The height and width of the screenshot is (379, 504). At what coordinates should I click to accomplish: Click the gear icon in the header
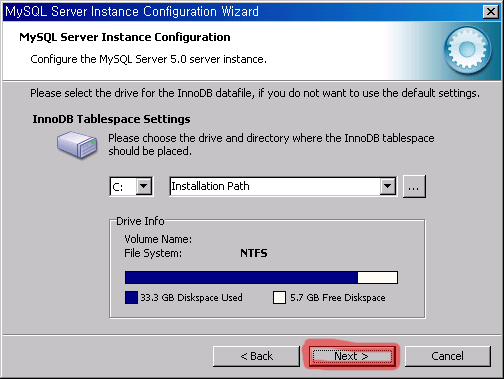467,50
